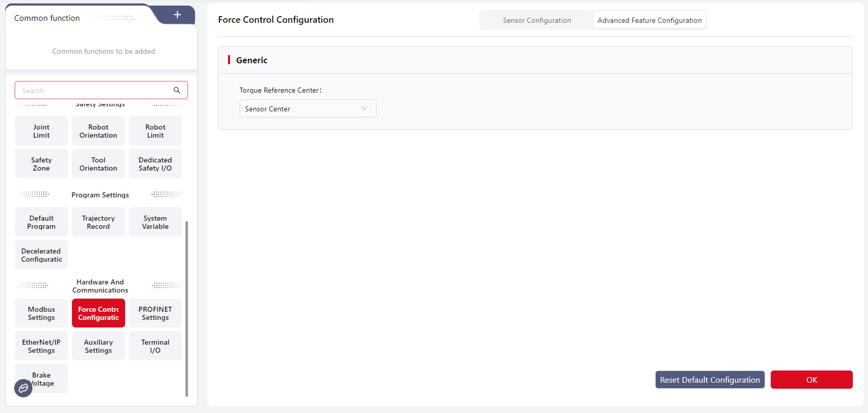Screen dimensions: 868x413
Task: Open PROFINET Settings tile
Action: point(155,313)
